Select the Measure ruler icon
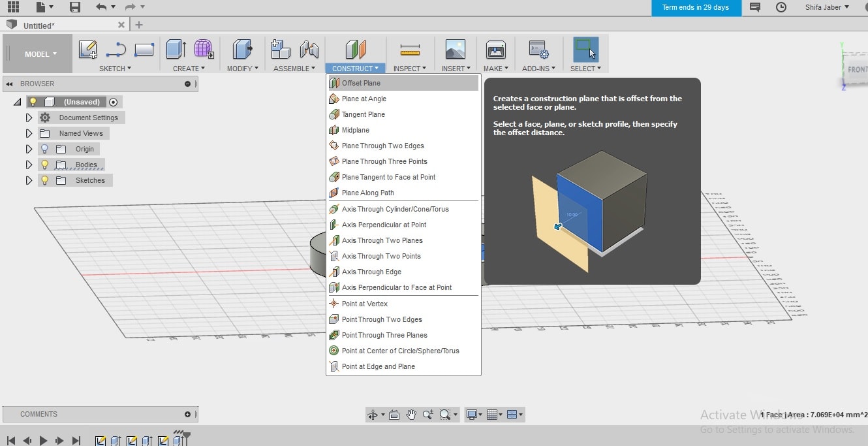This screenshot has width=868, height=446. click(410, 50)
